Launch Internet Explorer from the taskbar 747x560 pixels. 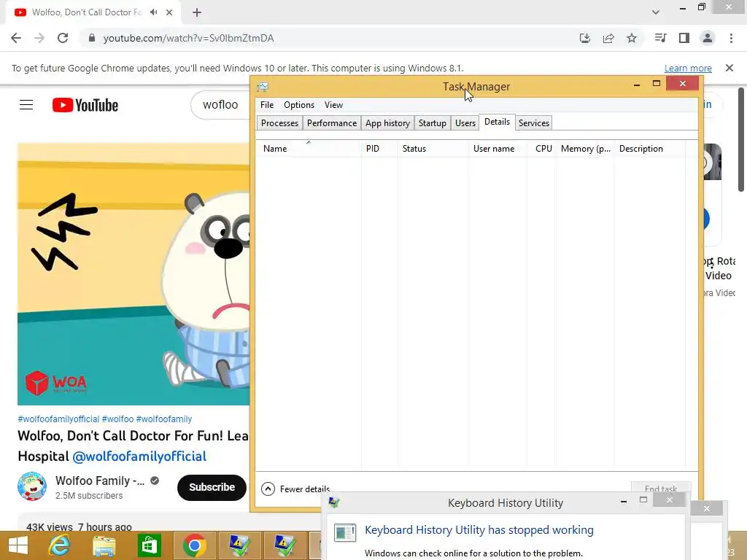tap(60, 545)
